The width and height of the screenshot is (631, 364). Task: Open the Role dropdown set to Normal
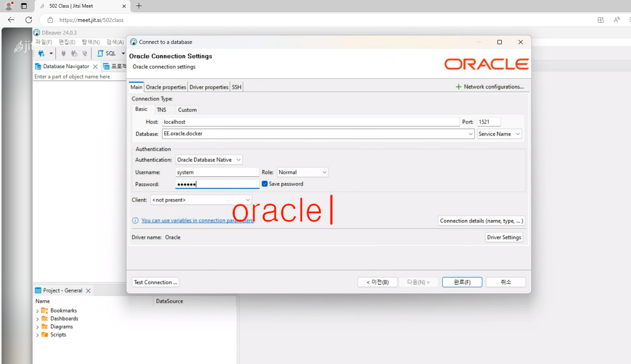click(303, 172)
